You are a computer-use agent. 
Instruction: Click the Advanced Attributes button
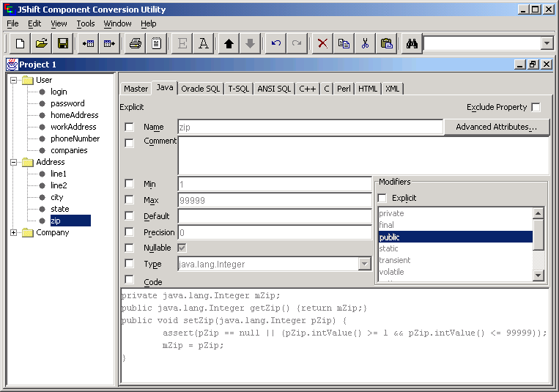[x=497, y=127]
